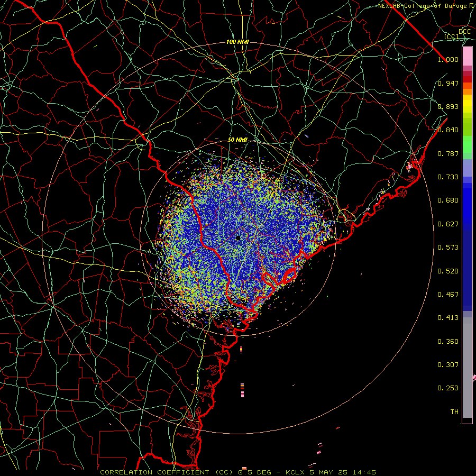Click the pink top segment of color bar
The height and width of the screenshot is (476, 476).
(x=467, y=57)
